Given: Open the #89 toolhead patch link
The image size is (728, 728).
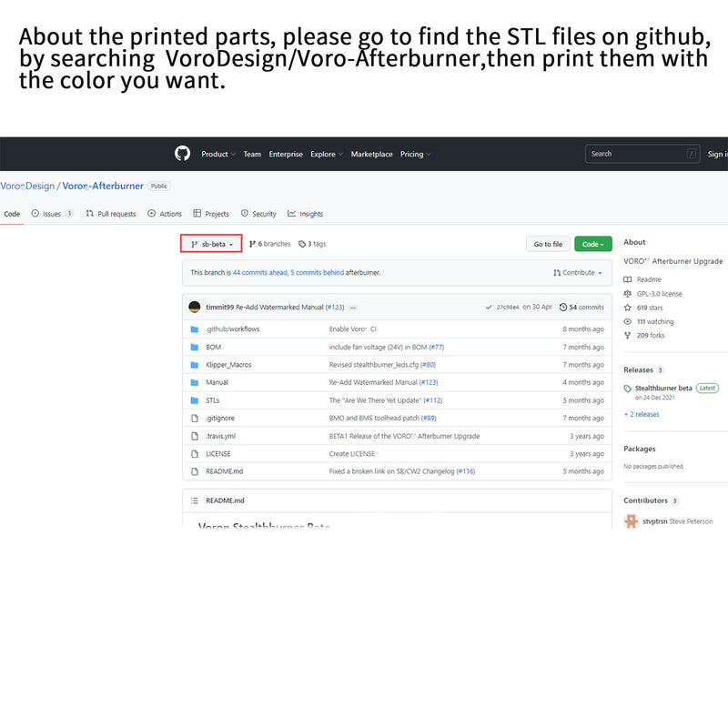Looking at the screenshot, I should click(x=429, y=418).
